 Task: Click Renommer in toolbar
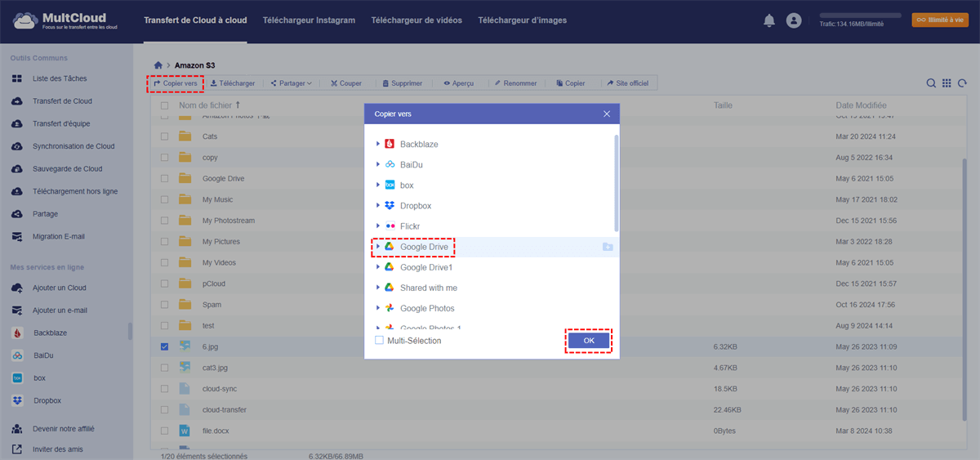(516, 83)
